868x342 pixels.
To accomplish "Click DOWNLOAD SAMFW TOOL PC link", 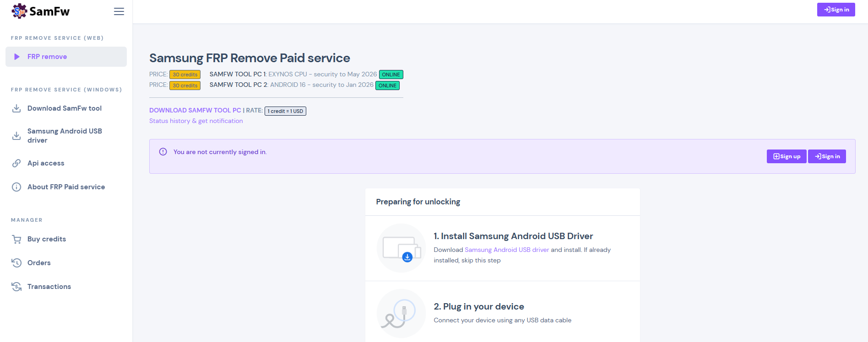I will [x=195, y=110].
